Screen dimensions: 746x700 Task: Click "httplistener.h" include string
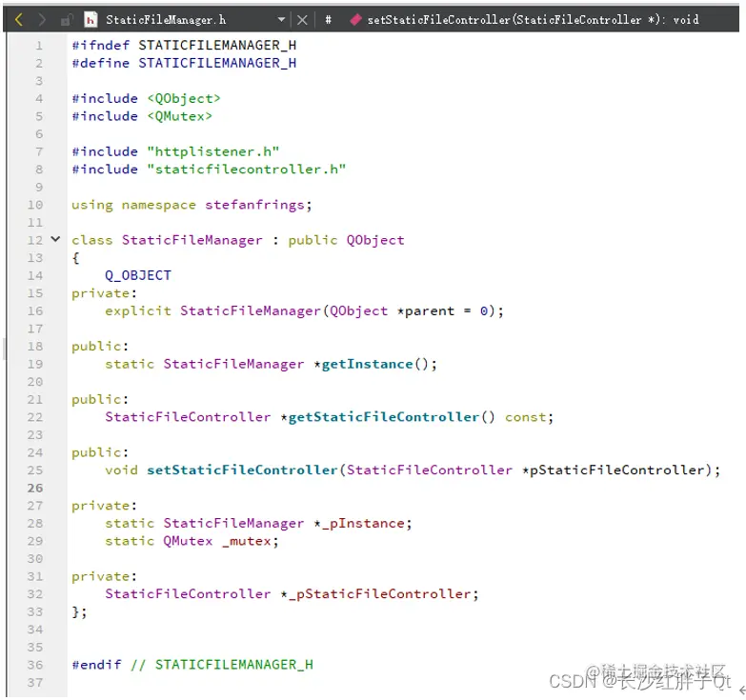pos(213,151)
